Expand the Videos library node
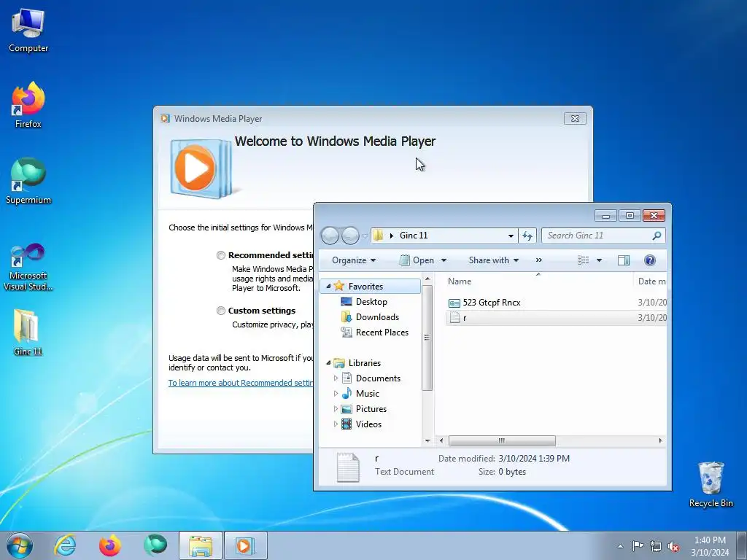The height and width of the screenshot is (560, 747). click(336, 424)
